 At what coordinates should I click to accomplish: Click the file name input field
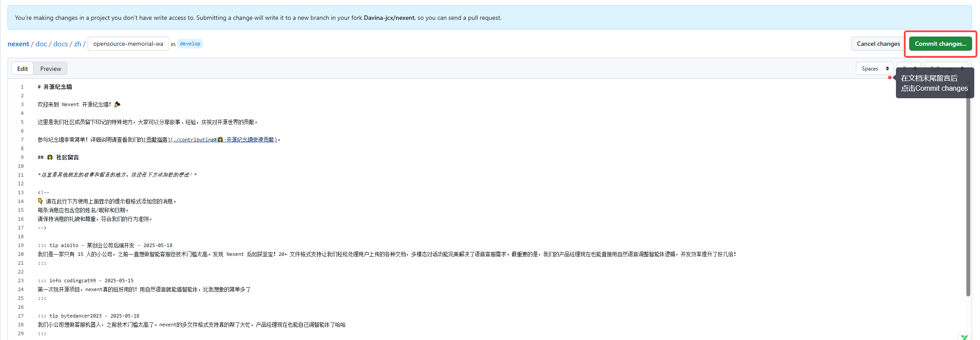[x=128, y=44]
